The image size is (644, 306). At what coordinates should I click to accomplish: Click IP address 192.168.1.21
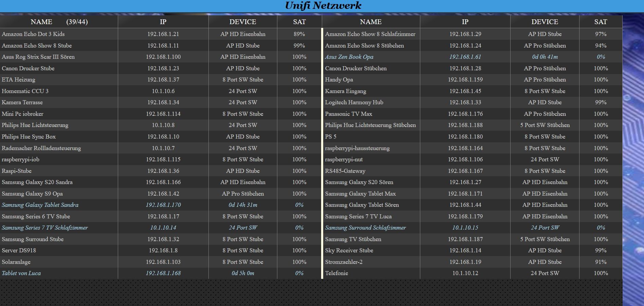point(163,34)
